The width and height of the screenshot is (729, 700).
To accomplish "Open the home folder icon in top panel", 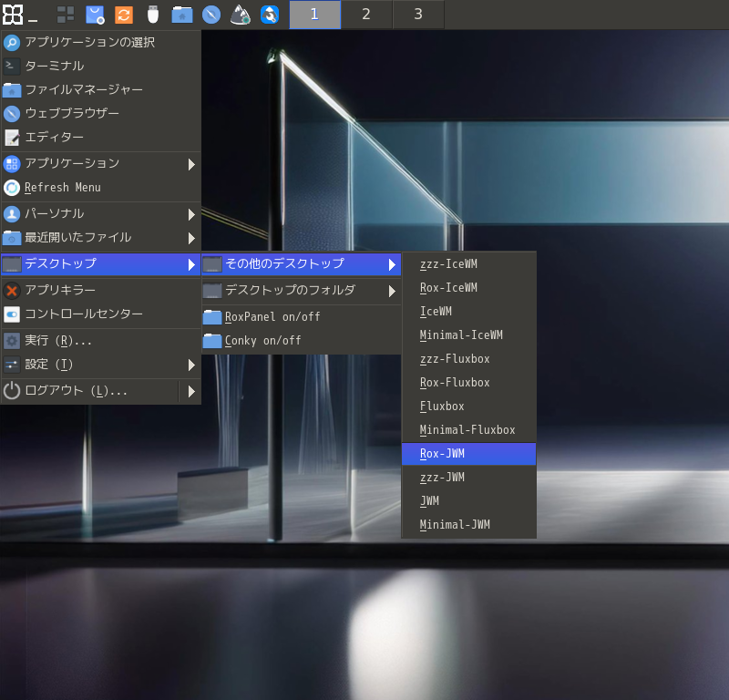I will (182, 15).
